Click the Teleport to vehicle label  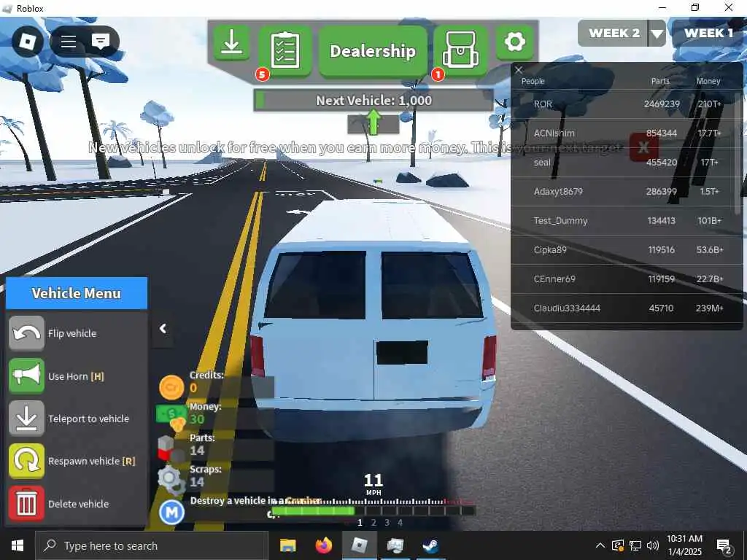[88, 419]
